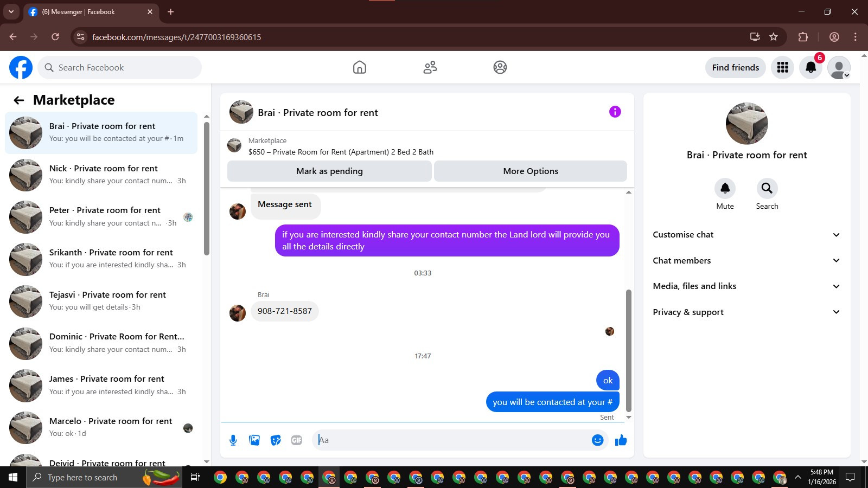Click the conversation list scrollbar
Viewport: 868px width, 488px height.
pyautogui.click(x=206, y=188)
